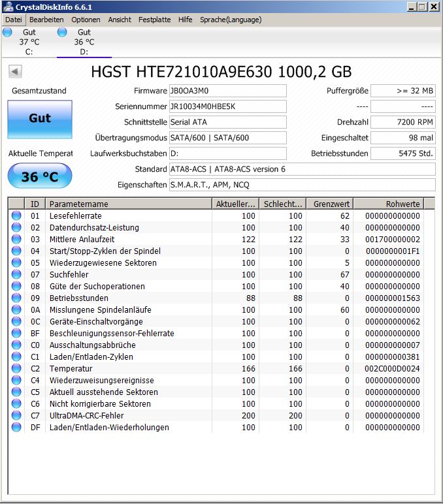Click status orb for Lesefehlerrate row
Image resolution: width=443 pixels, height=504 pixels.
pyautogui.click(x=16, y=215)
